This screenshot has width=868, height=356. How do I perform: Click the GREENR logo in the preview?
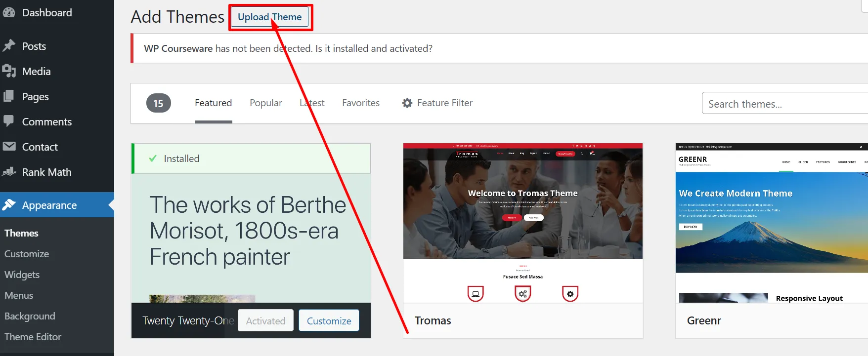click(x=693, y=159)
